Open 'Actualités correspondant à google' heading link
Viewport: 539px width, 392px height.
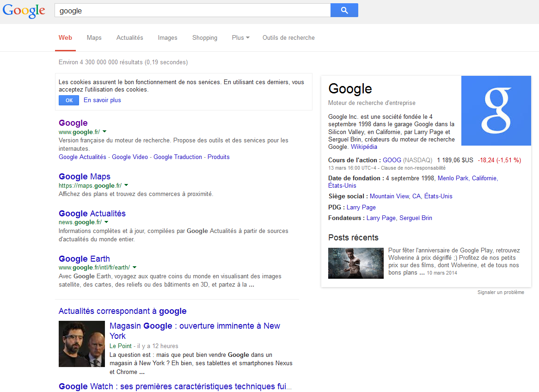[x=122, y=311]
